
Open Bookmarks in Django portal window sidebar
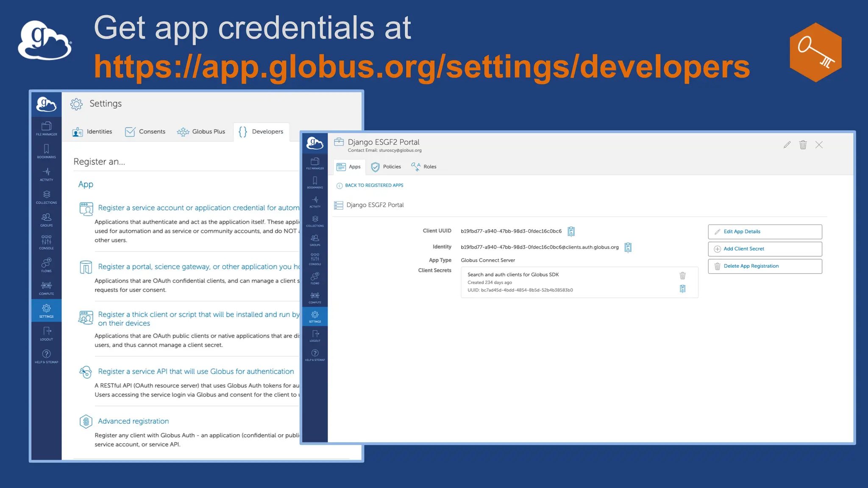(x=315, y=183)
